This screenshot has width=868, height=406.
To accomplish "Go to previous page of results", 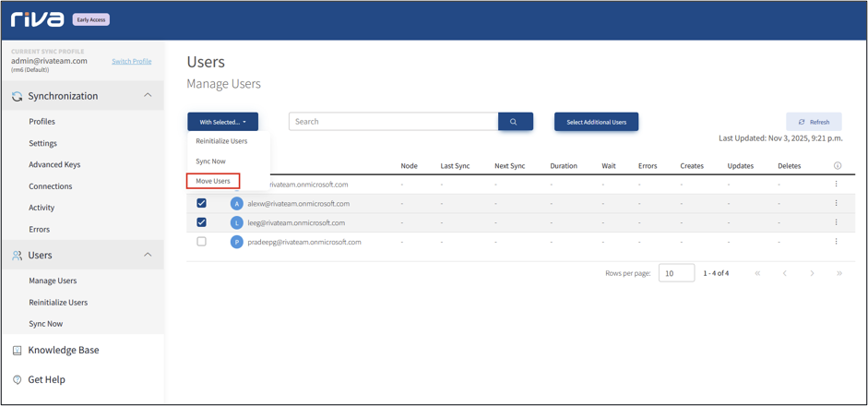I will tap(784, 273).
